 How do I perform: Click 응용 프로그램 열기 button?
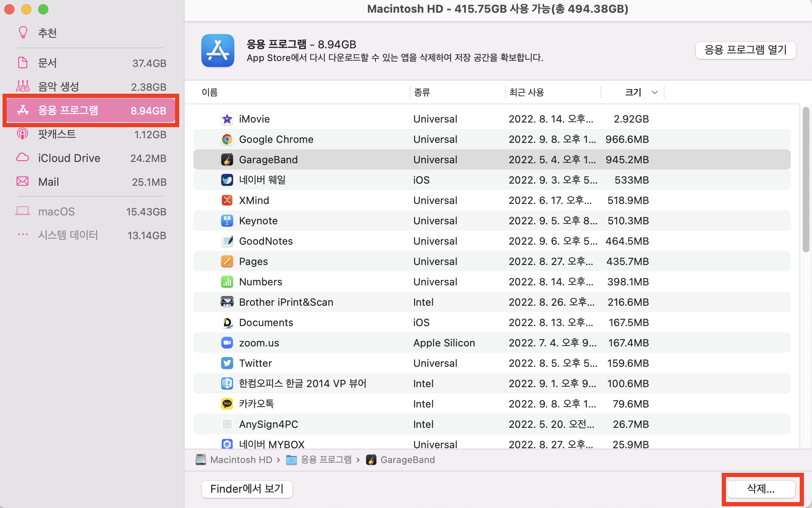(745, 50)
